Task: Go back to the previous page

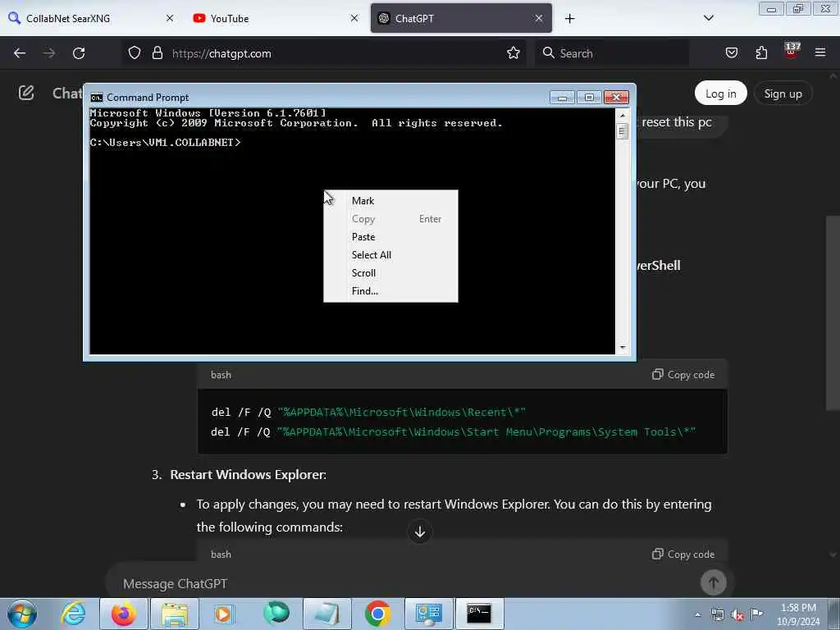Action: pos(20,53)
